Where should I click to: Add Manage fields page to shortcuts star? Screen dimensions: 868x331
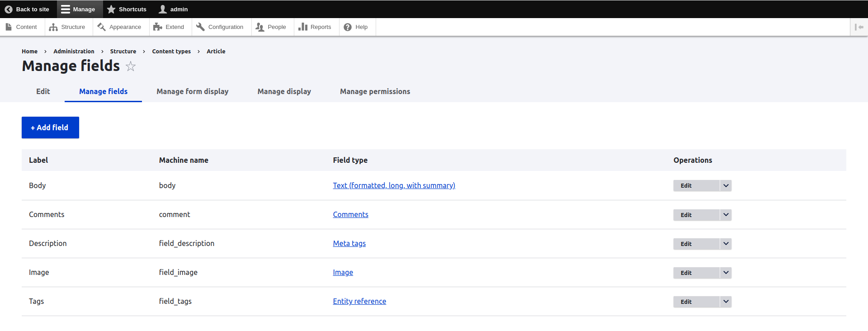coord(131,66)
